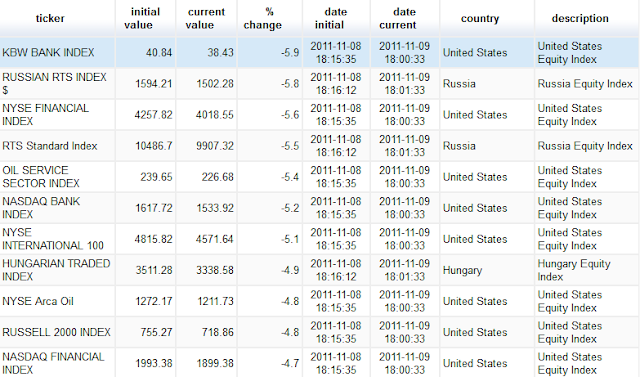The image size is (640, 377).
Task: Click the initial value 3511.28
Action: (x=154, y=270)
